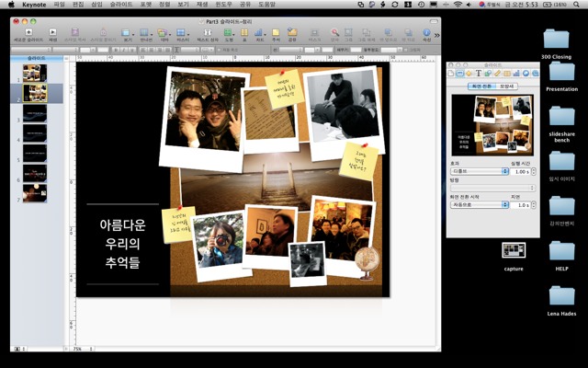
Task: Show the Slide inspector pane icon
Action: (x=460, y=74)
